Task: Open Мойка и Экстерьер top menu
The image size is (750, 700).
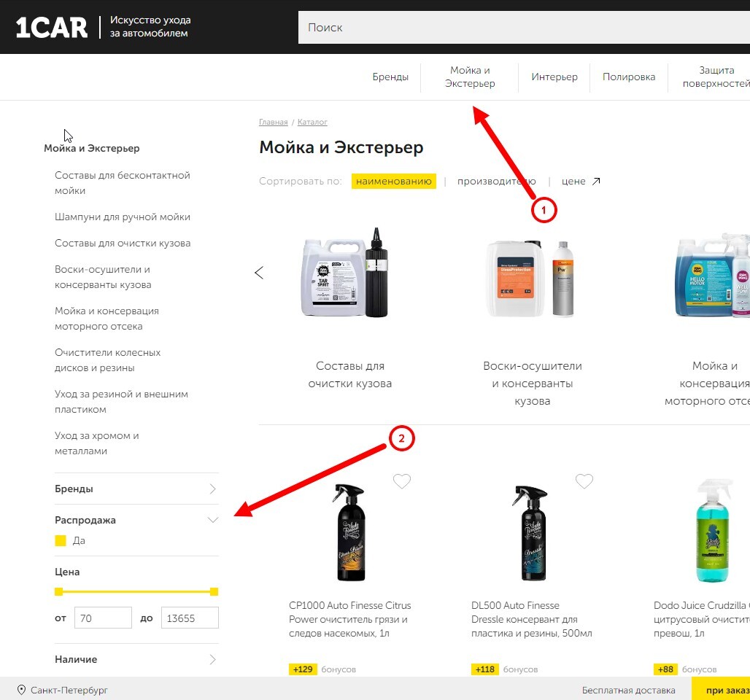Action: coord(470,77)
